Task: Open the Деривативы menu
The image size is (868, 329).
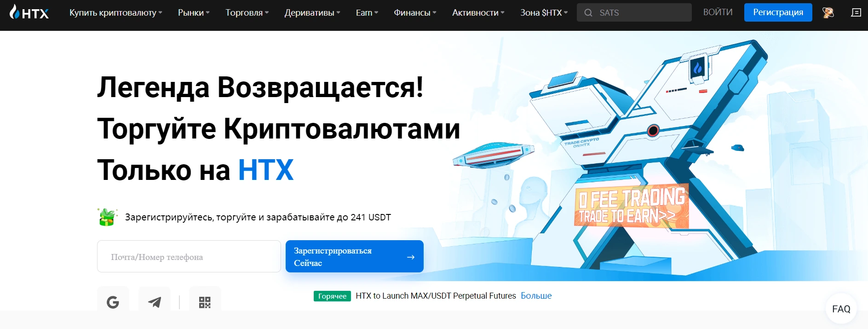Action: coord(312,13)
